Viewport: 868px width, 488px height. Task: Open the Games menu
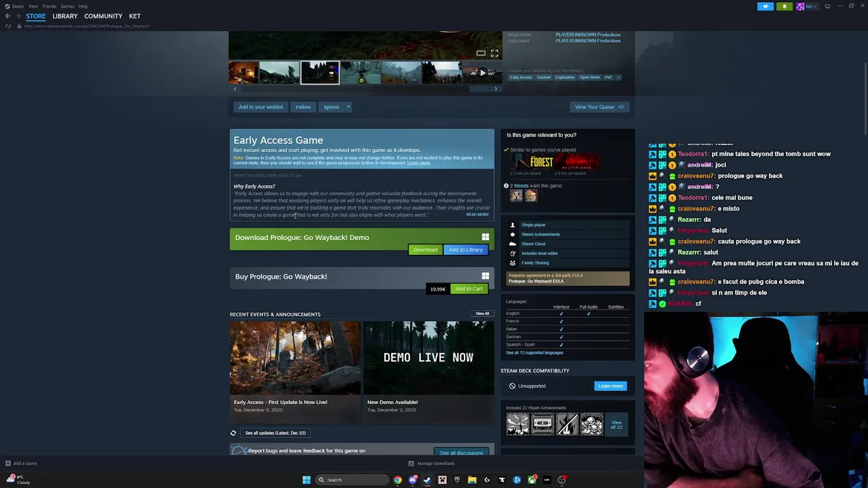click(67, 6)
